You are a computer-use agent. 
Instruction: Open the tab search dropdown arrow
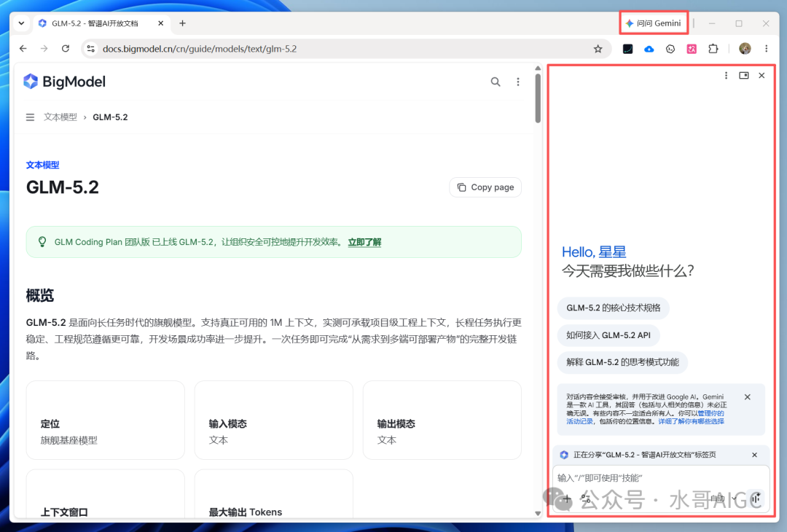pos(21,23)
